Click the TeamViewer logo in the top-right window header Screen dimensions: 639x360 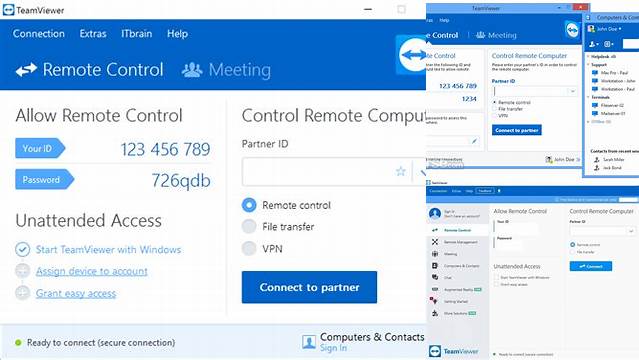pos(572,30)
